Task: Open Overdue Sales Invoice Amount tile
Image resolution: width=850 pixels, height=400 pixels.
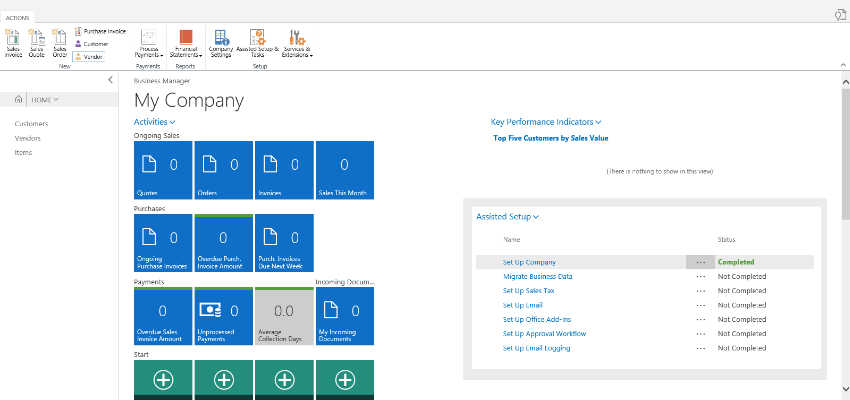Action: coord(163,316)
